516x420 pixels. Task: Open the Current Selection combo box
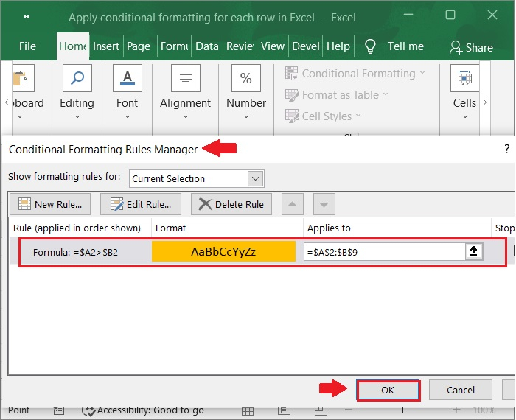(196, 178)
